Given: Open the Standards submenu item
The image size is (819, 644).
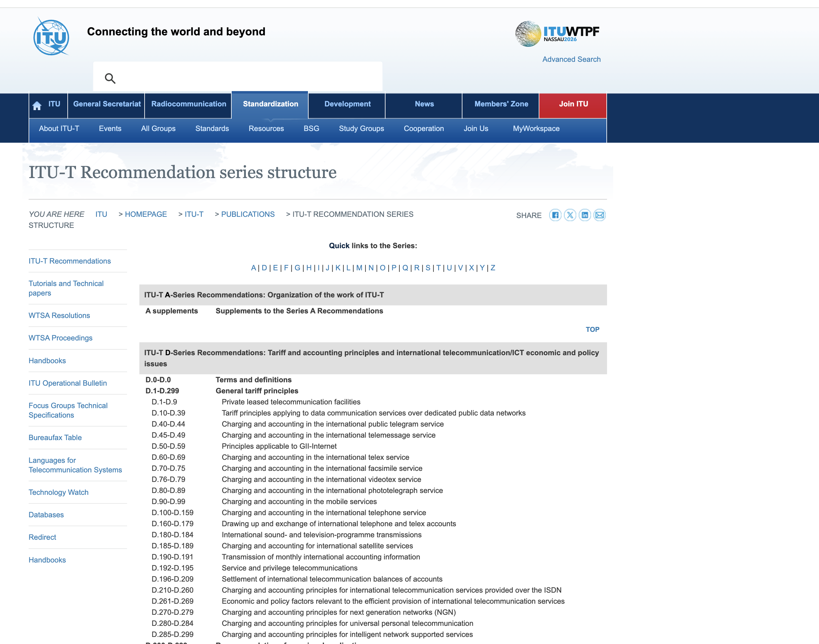Looking at the screenshot, I should [212, 129].
